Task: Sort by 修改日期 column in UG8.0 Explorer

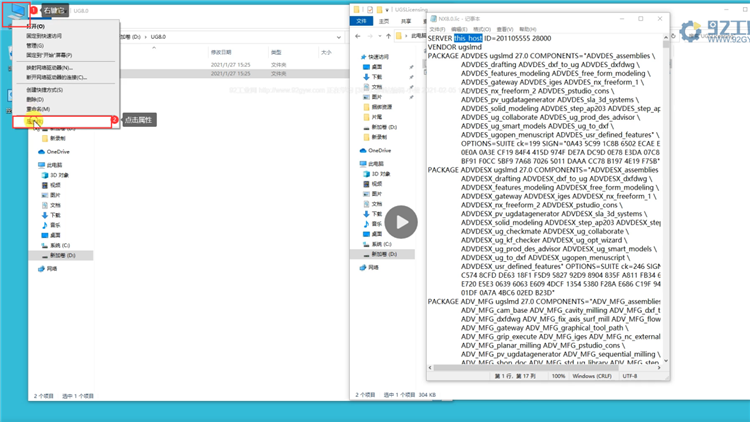Action: pos(221,52)
